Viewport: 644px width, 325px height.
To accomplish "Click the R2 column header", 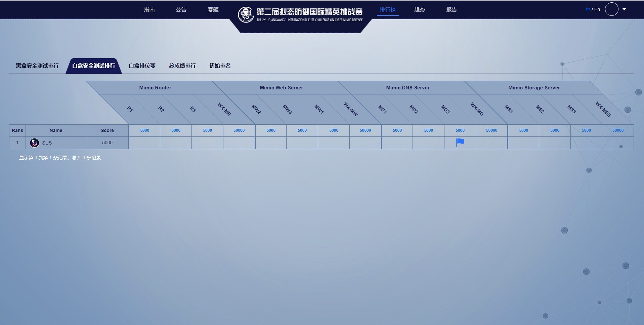I will [161, 109].
